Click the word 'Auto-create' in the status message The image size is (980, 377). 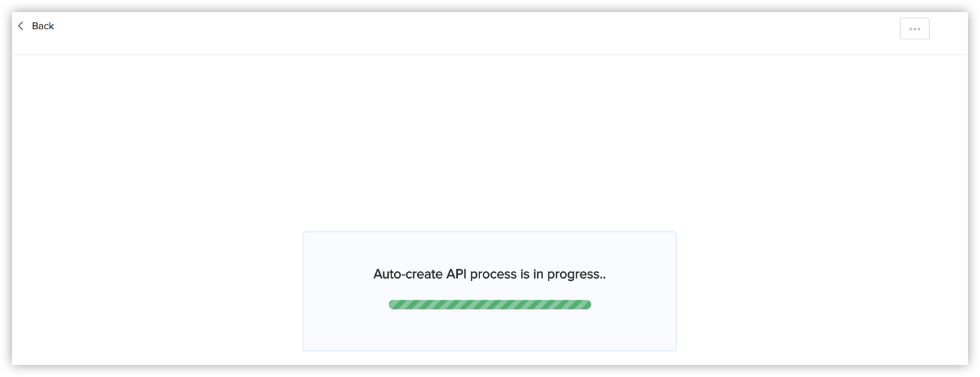click(408, 274)
